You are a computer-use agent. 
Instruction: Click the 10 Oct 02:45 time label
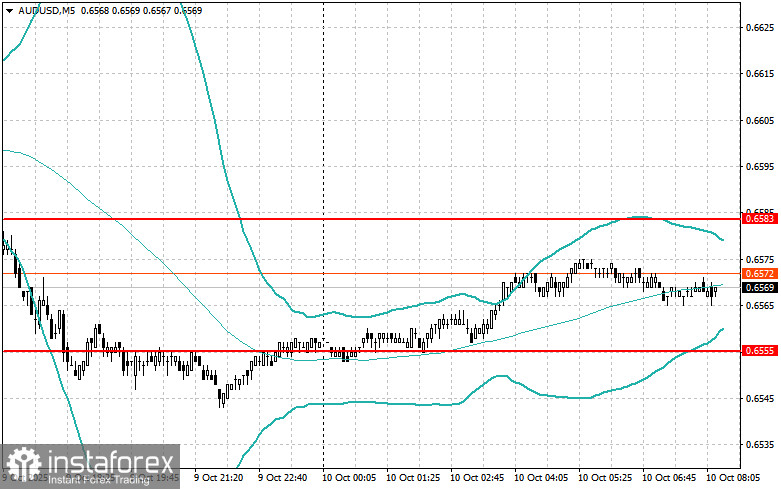click(477, 478)
